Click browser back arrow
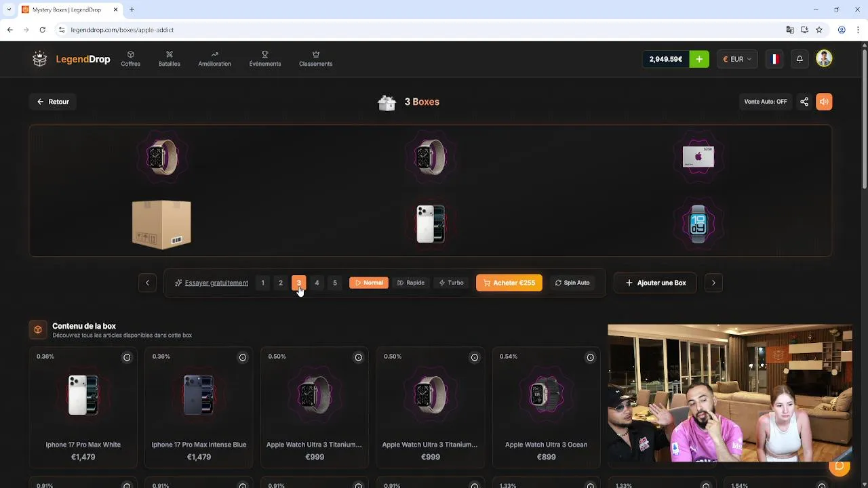 (10, 30)
